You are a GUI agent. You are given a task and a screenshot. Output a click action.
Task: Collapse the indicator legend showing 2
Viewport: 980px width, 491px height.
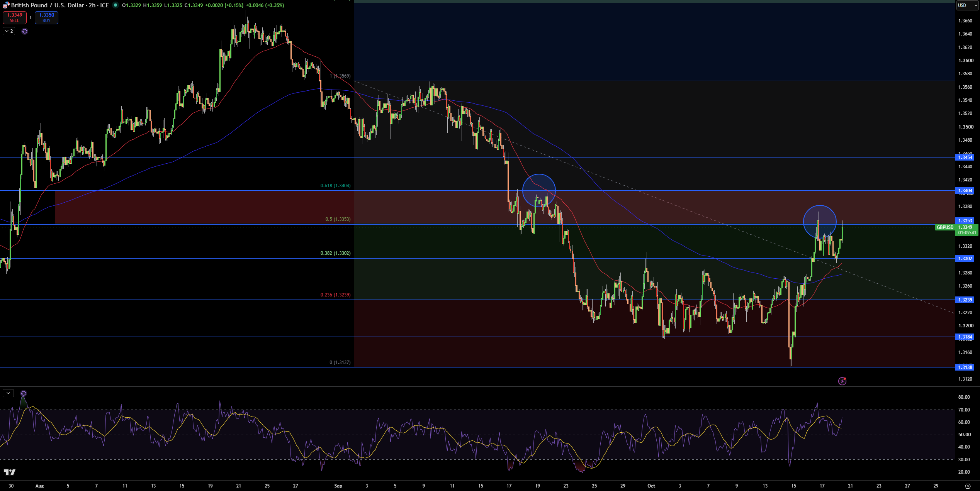click(9, 31)
